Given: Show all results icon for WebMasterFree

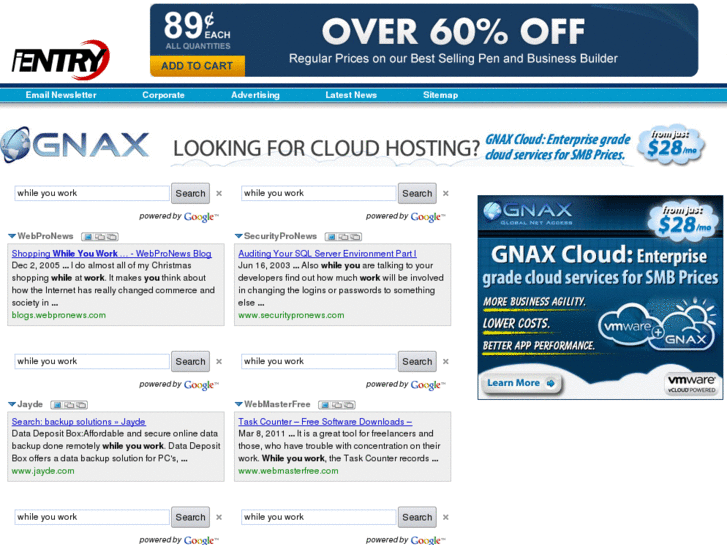Looking at the screenshot, I should tap(349, 405).
